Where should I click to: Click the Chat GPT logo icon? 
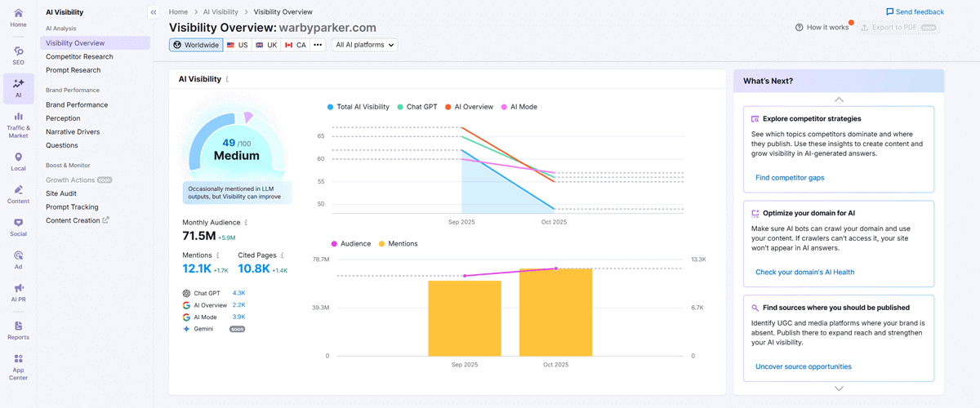pos(187,293)
